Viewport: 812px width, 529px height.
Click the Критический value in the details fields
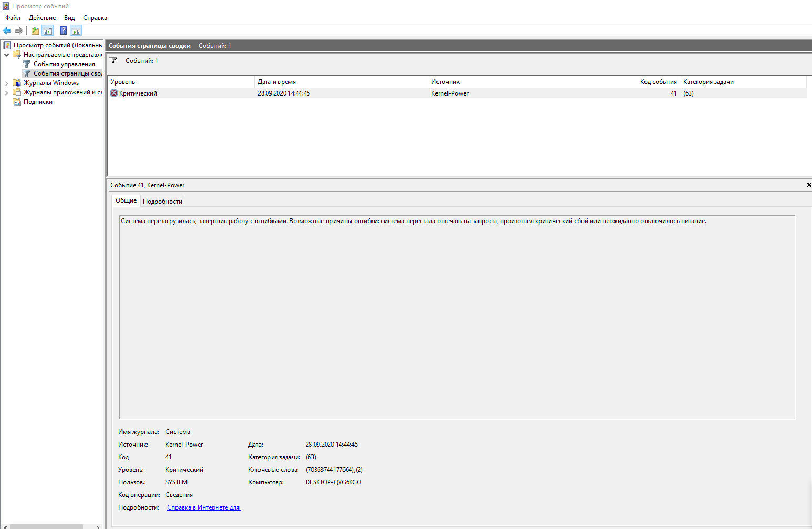coord(184,470)
